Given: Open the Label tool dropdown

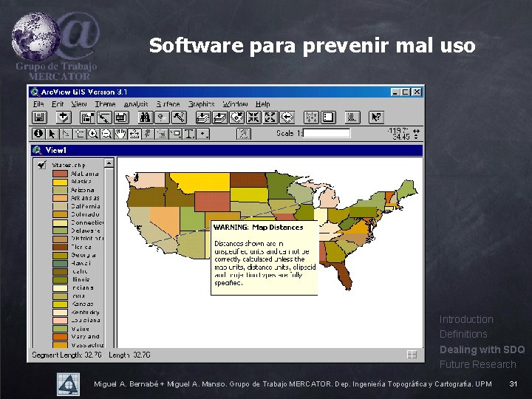Looking at the screenshot, I should tap(176, 134).
